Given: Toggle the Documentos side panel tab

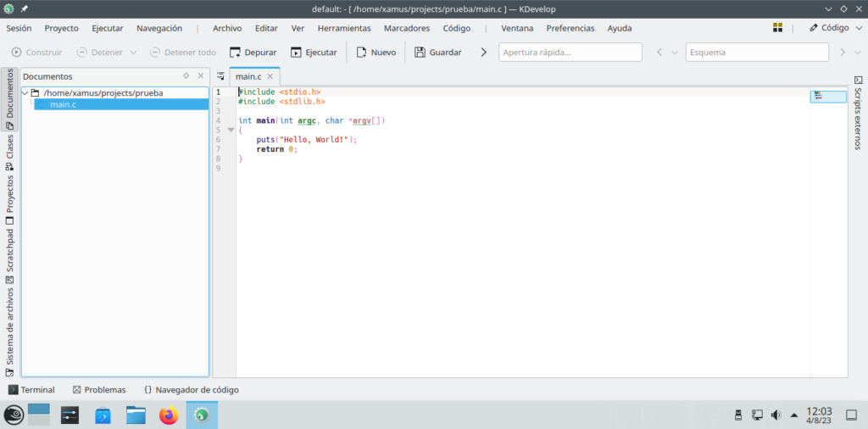Looking at the screenshot, I should click(9, 99).
